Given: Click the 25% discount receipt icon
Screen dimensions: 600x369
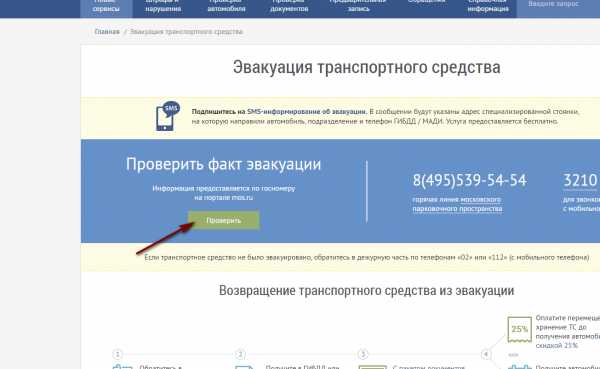Looking at the screenshot, I should pos(519,329).
